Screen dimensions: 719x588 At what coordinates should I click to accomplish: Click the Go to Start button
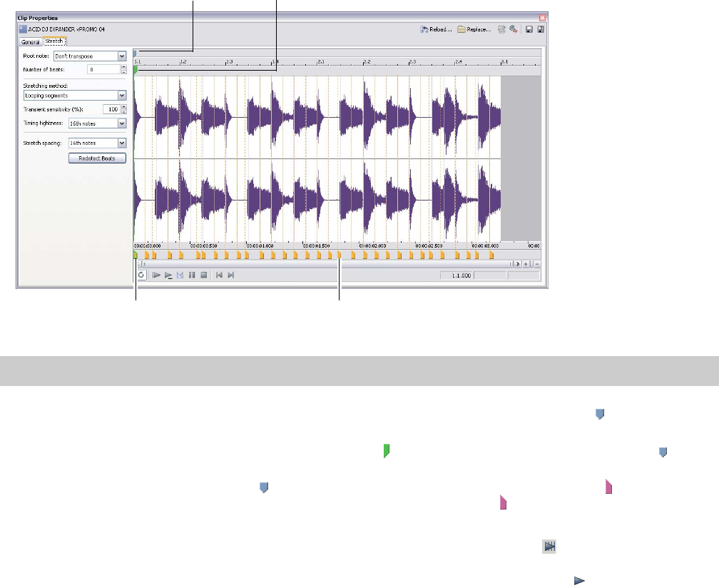219,275
